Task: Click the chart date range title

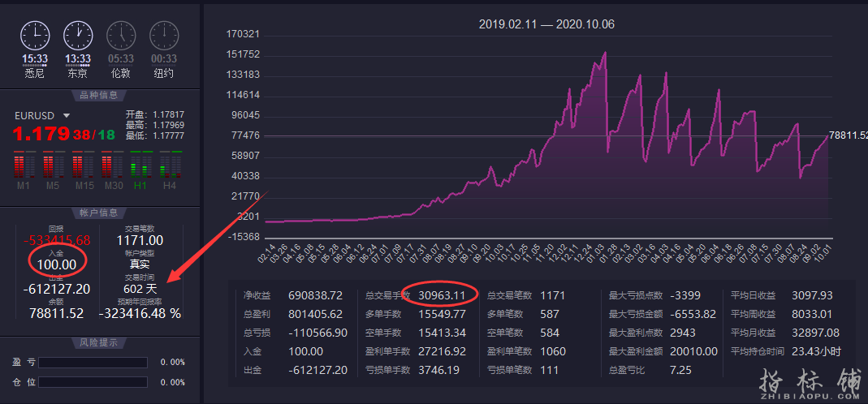Action: [546, 24]
